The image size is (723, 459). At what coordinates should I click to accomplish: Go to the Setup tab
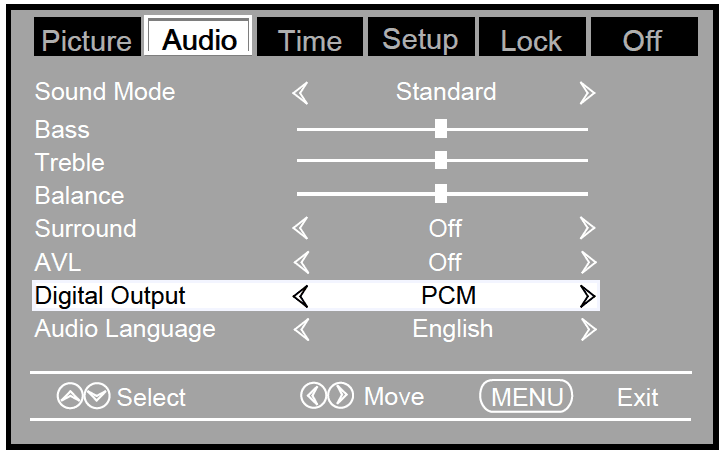[x=420, y=40]
